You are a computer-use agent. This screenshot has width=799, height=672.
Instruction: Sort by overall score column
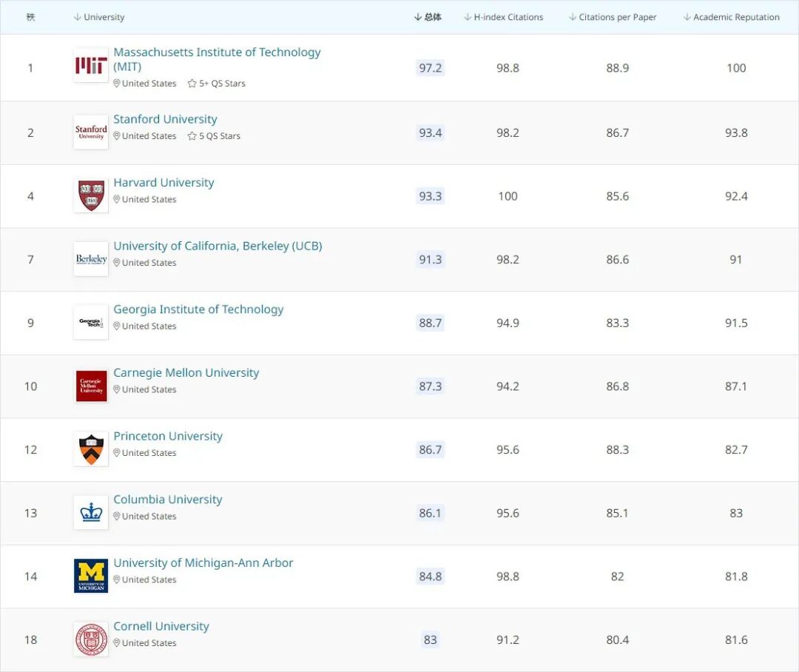pos(428,17)
